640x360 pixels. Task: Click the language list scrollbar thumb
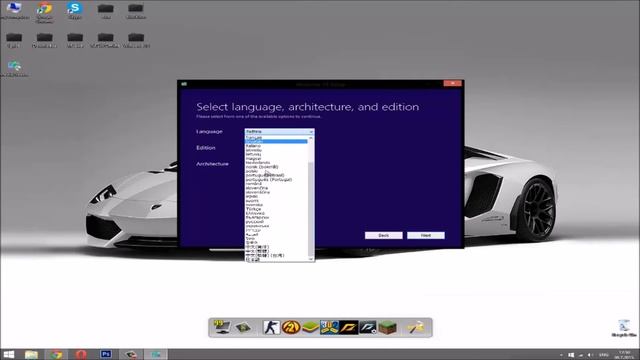pyautogui.click(x=311, y=208)
